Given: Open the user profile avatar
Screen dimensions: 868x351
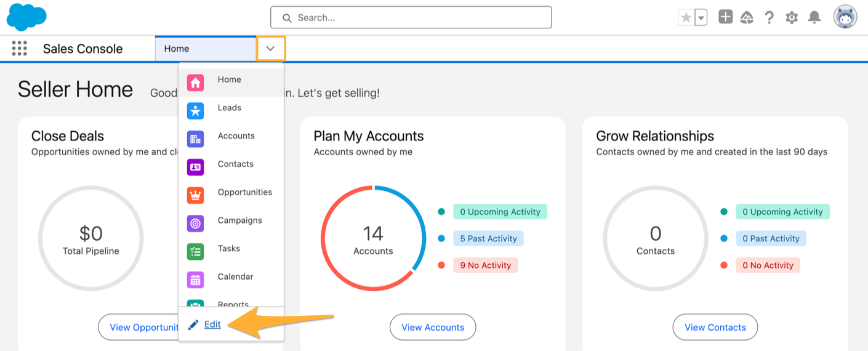Looking at the screenshot, I should pos(845,17).
